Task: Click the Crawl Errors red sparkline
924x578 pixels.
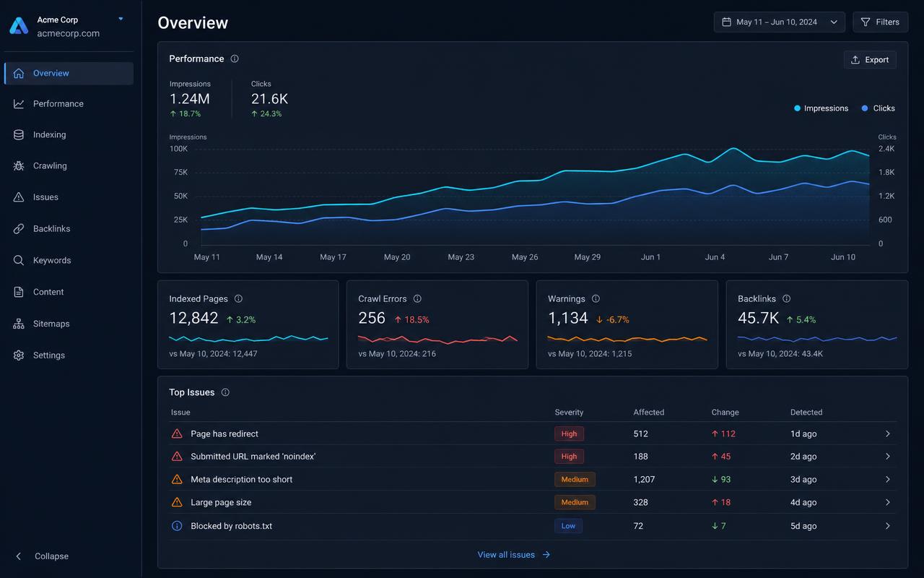Action: coord(437,338)
